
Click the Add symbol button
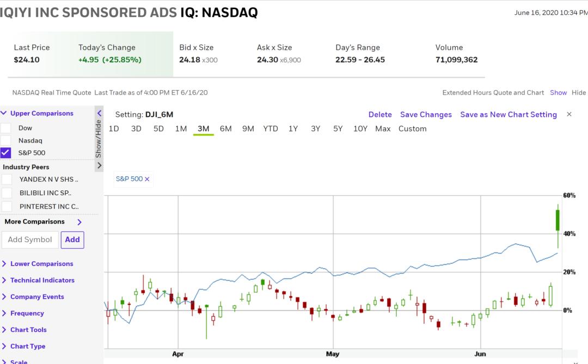click(72, 239)
